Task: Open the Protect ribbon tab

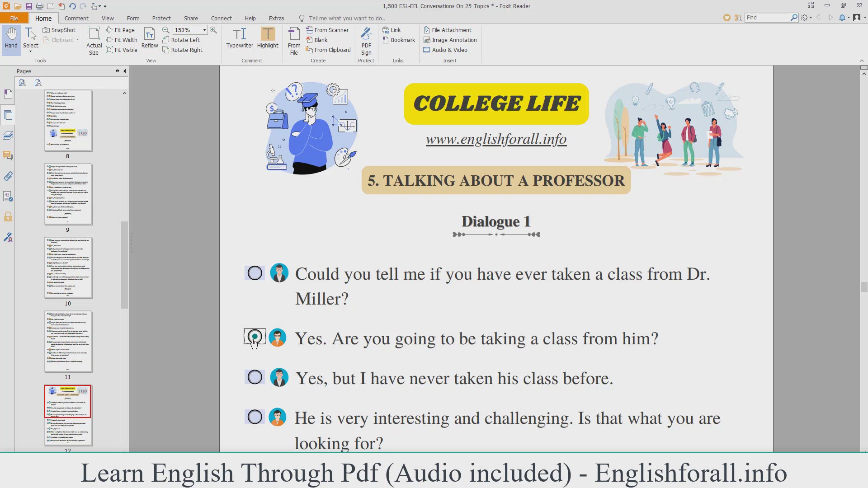Action: coord(161,18)
